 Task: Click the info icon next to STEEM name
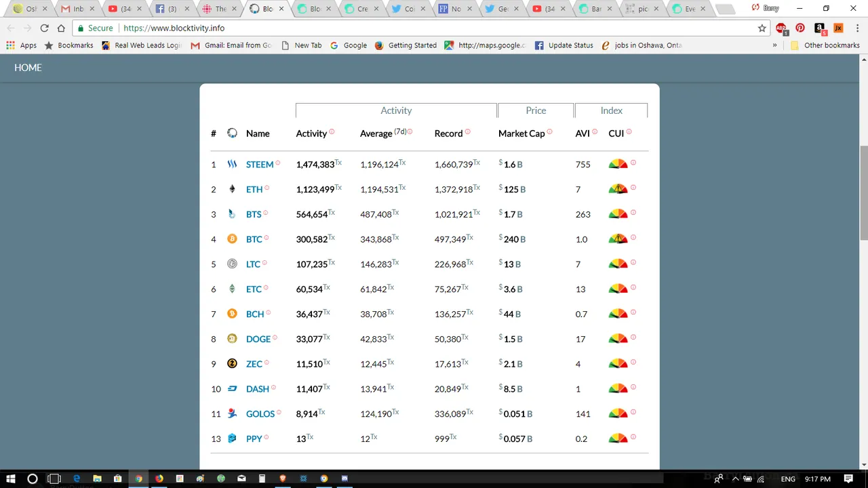coord(278,163)
